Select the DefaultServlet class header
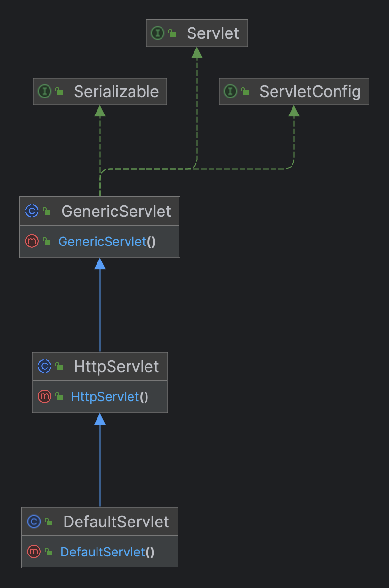The image size is (389, 588). [x=100, y=522]
